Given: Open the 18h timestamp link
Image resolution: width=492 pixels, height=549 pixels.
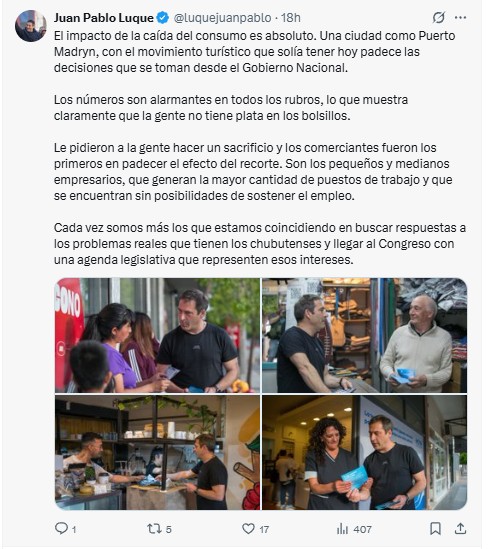Looking at the screenshot, I should click(x=291, y=18).
